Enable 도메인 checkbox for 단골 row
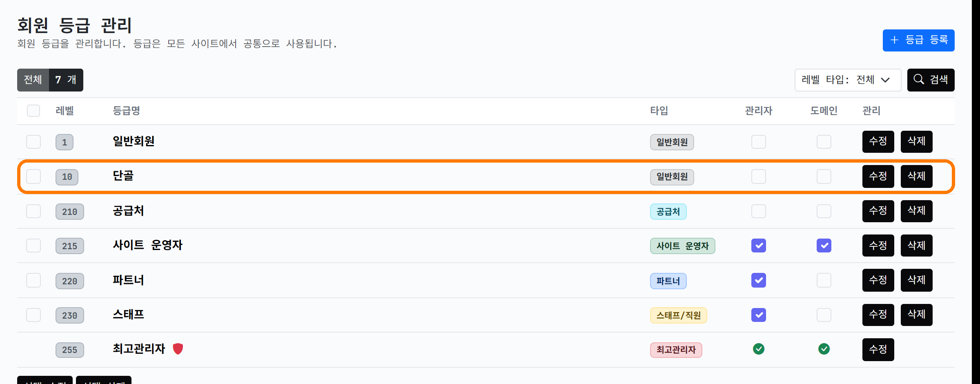The image size is (980, 384). (x=824, y=176)
